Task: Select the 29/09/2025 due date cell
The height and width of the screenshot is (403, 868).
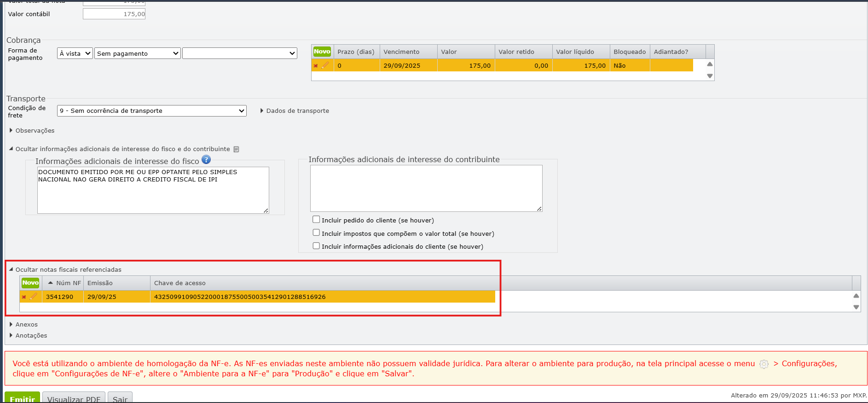Action: (x=409, y=66)
